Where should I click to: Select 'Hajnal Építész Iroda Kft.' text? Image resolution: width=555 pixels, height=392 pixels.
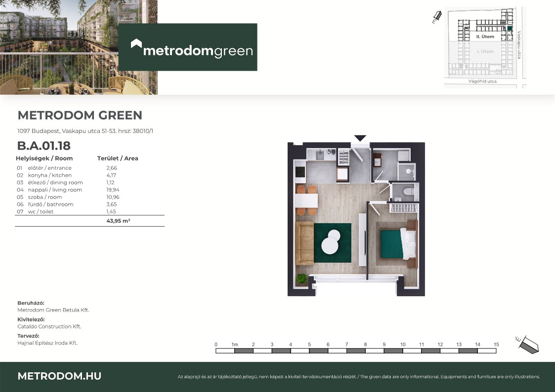pyautogui.click(x=47, y=343)
